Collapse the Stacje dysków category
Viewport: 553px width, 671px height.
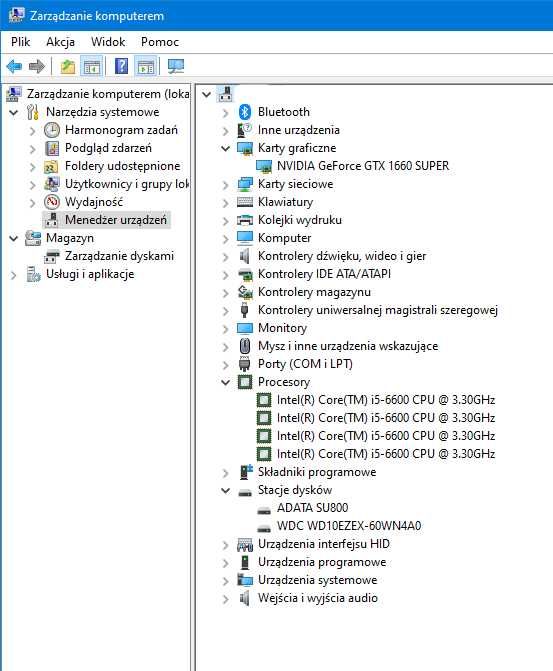225,490
